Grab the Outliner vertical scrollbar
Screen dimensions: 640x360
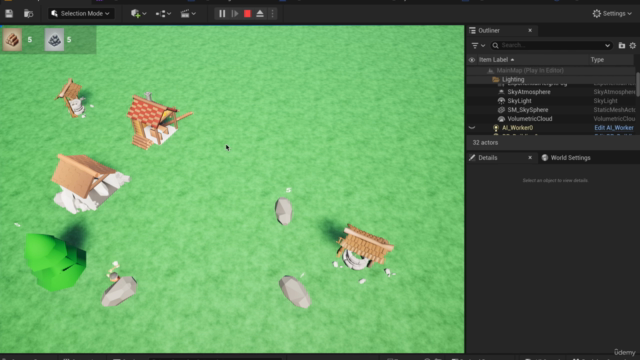[x=638, y=84]
